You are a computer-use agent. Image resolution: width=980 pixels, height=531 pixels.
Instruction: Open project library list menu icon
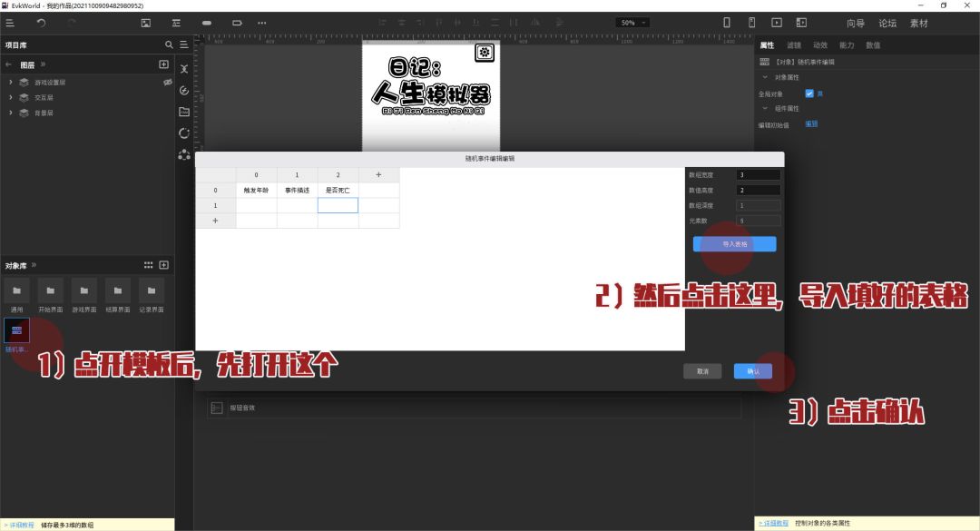click(x=183, y=44)
